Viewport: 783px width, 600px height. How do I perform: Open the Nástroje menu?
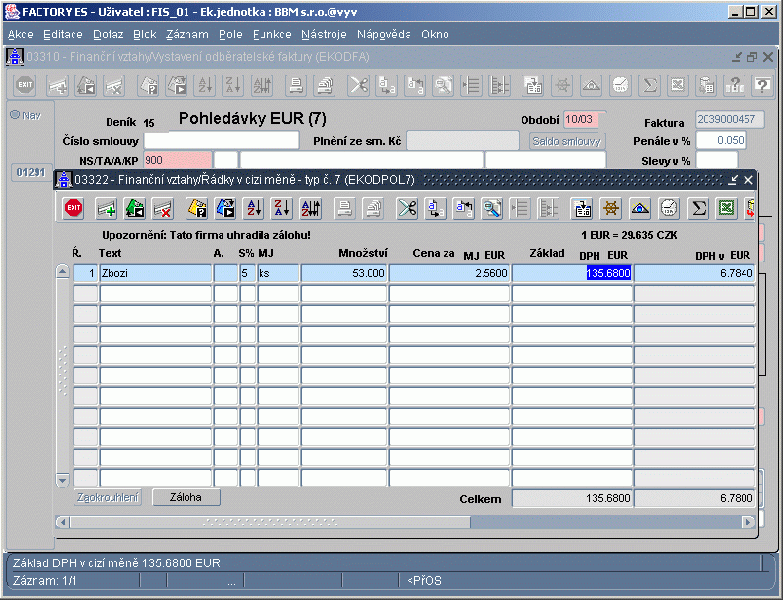click(x=324, y=34)
